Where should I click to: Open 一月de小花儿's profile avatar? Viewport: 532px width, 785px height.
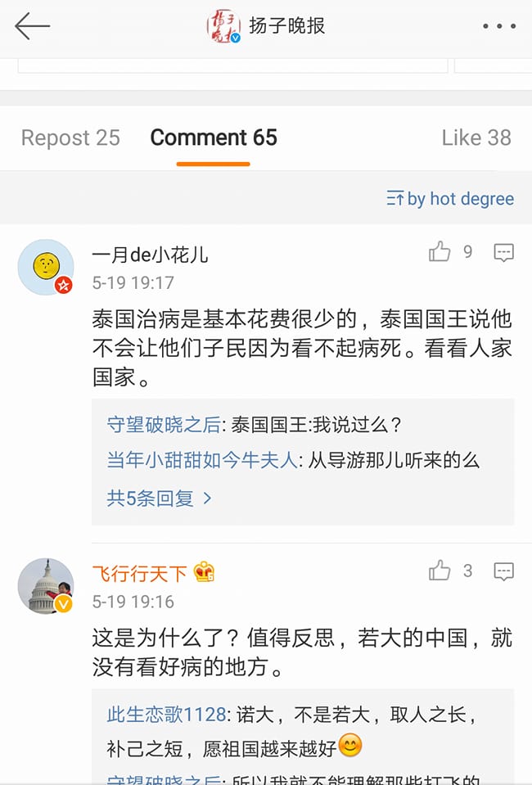[46, 267]
